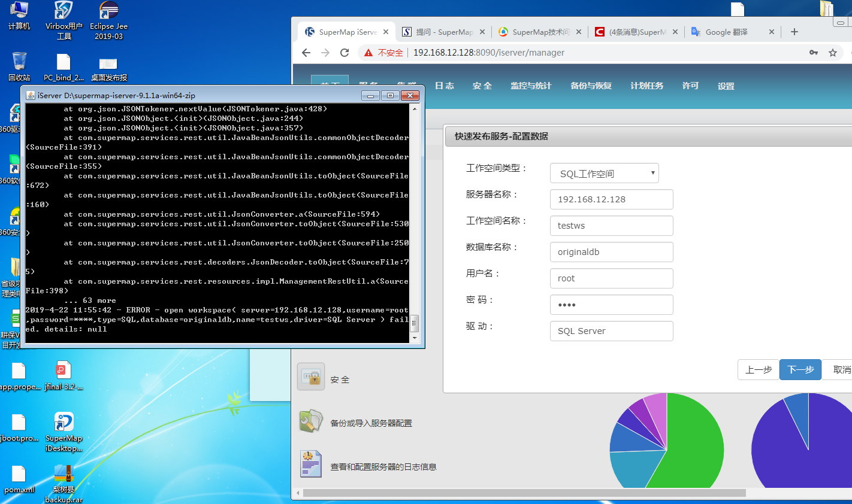Click the 下一步 (Next) button
This screenshot has height=504, width=852.
pos(800,370)
